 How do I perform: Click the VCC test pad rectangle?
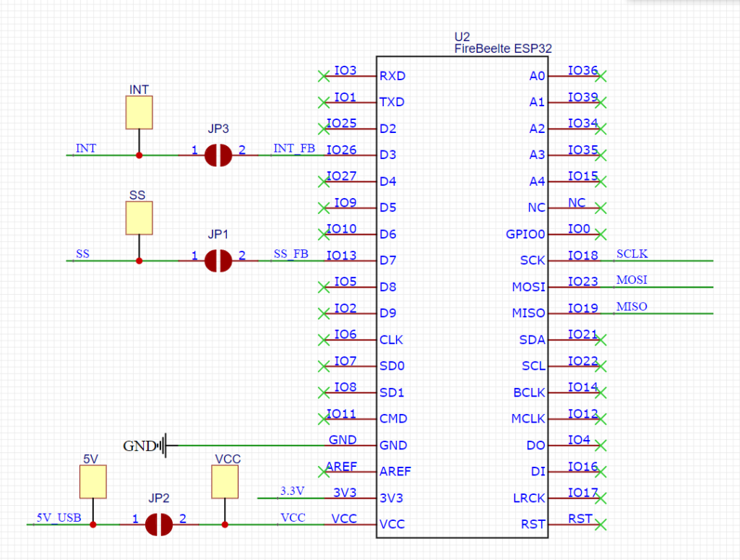tap(225, 482)
